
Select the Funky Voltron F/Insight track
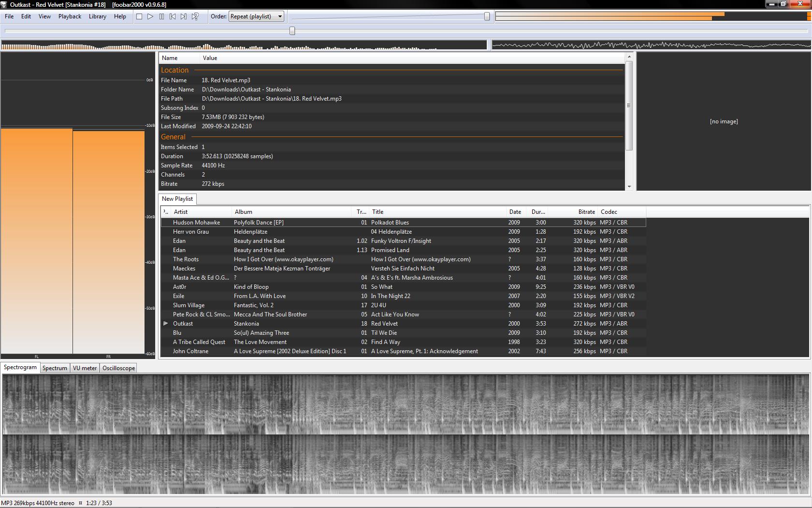coord(404,241)
